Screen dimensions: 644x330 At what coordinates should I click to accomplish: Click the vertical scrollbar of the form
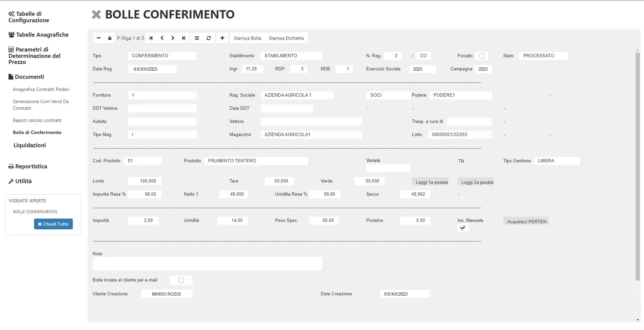637,166
